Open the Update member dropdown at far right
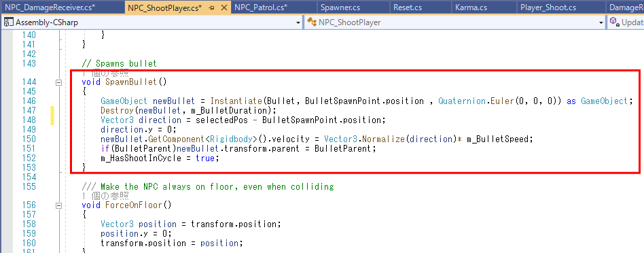 [626, 22]
